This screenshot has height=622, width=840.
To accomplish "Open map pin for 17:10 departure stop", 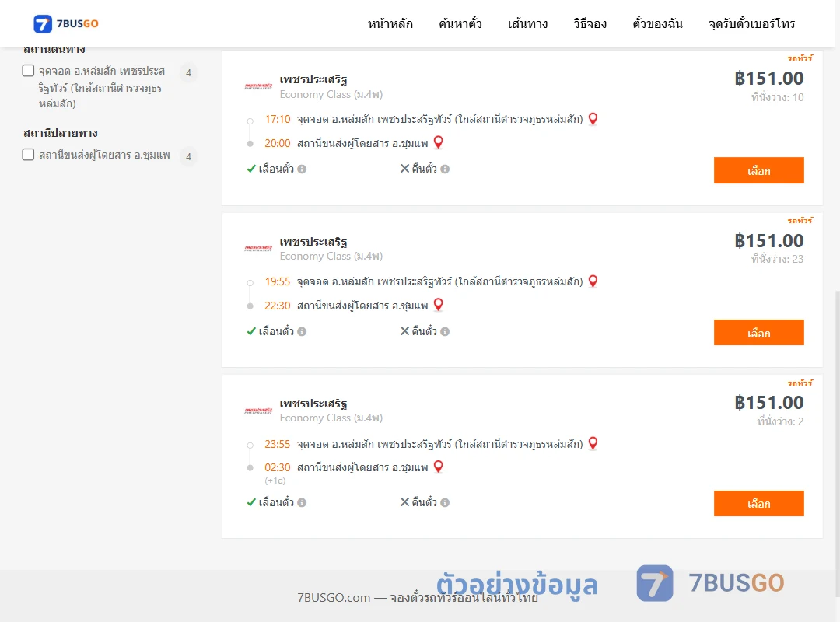I will [593, 119].
